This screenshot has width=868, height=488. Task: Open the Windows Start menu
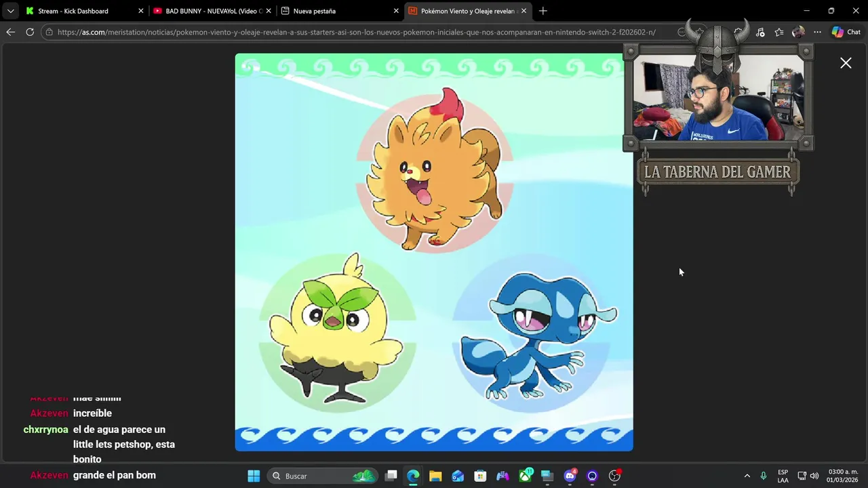[254, 476]
